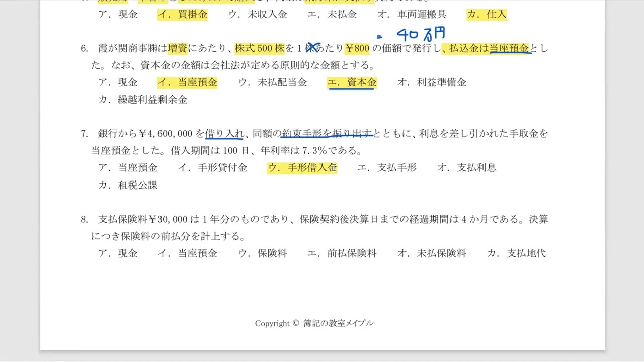Click highlighted word 増資 in question 6
Viewport: 644px width, 362px height.
[178, 49]
